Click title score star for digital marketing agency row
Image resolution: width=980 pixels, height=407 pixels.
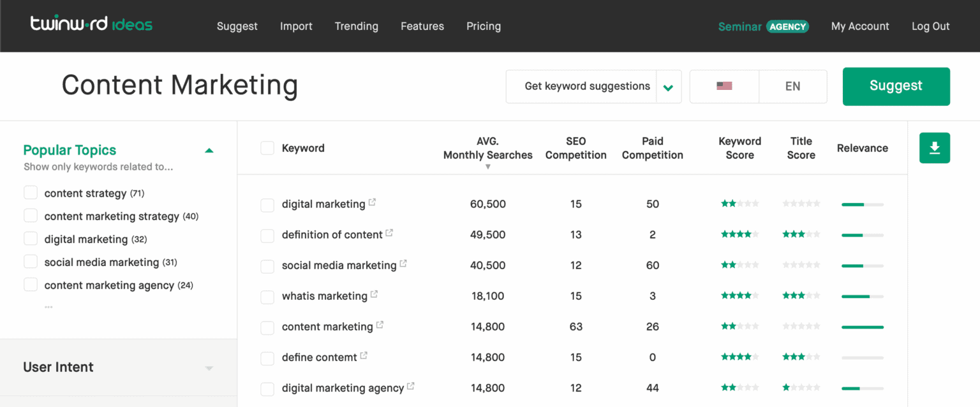pos(801,388)
